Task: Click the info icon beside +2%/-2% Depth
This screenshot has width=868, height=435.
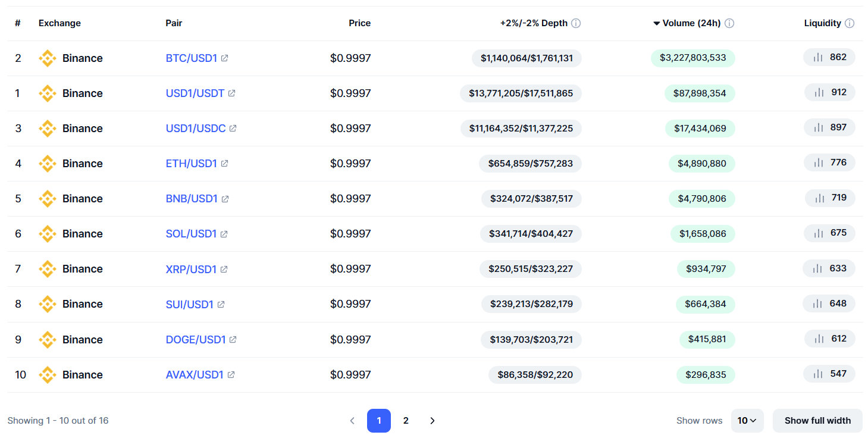Action: coord(576,23)
